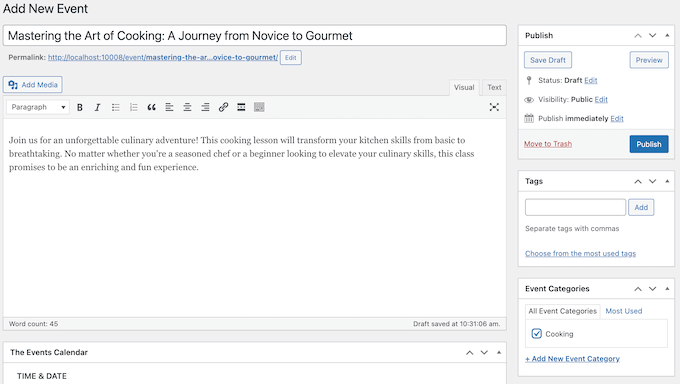Edit the Public visibility setting
The height and width of the screenshot is (384, 680).
click(x=601, y=99)
